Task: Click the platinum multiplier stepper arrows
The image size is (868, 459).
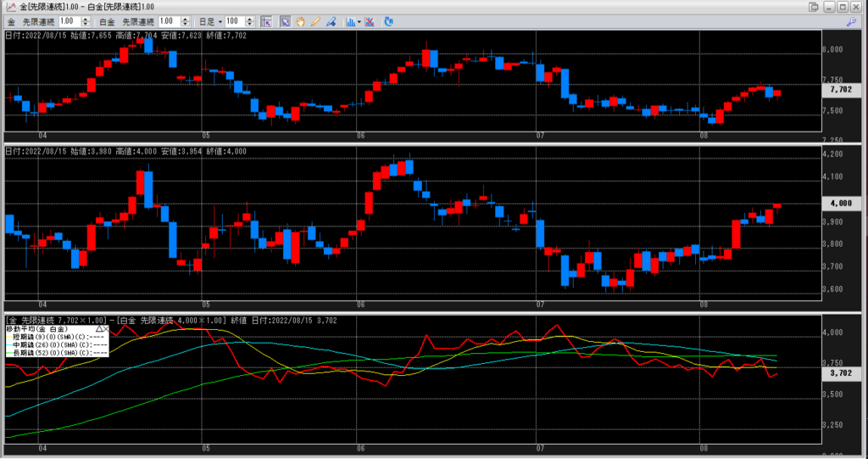Action: [x=186, y=20]
